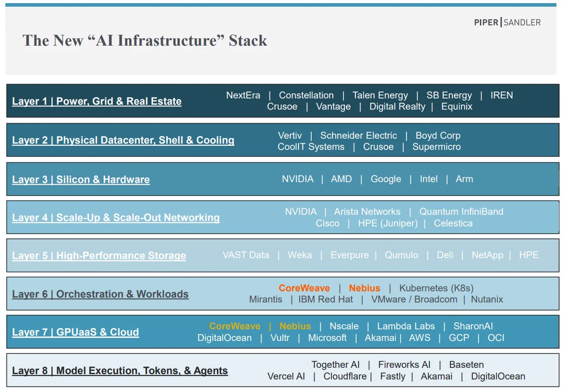Select Cisco
The height and width of the screenshot is (392, 564).
click(328, 223)
